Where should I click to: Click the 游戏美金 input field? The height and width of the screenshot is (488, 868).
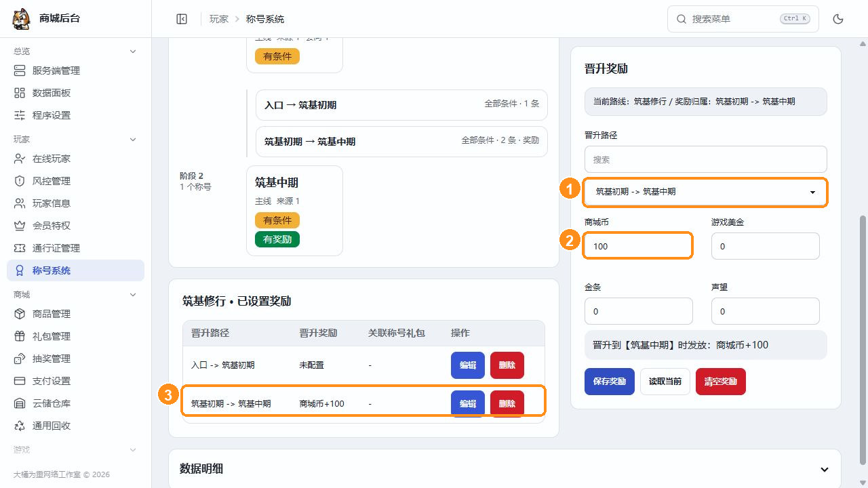click(765, 246)
